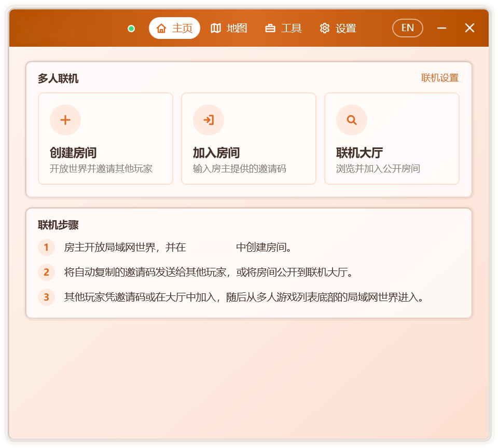Click step 2 text about 邀请码发送
The image size is (498, 448).
coord(209,273)
